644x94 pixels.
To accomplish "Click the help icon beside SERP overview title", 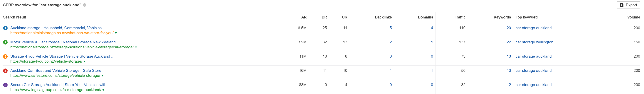I will coord(85,5).
